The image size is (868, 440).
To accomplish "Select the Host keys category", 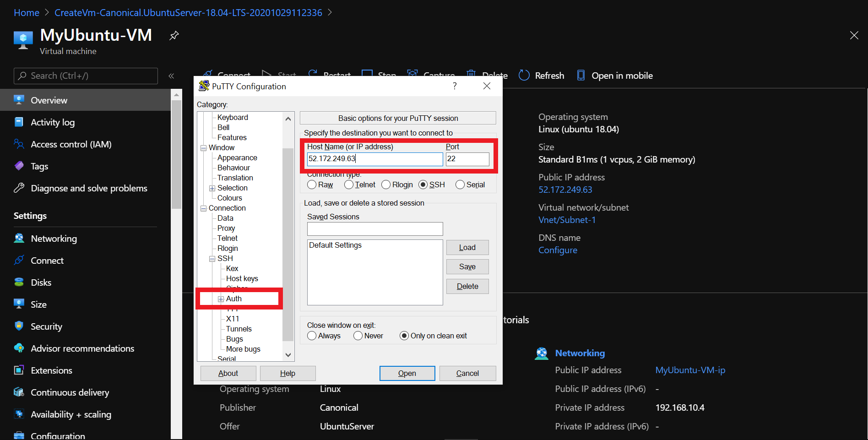I will click(242, 278).
